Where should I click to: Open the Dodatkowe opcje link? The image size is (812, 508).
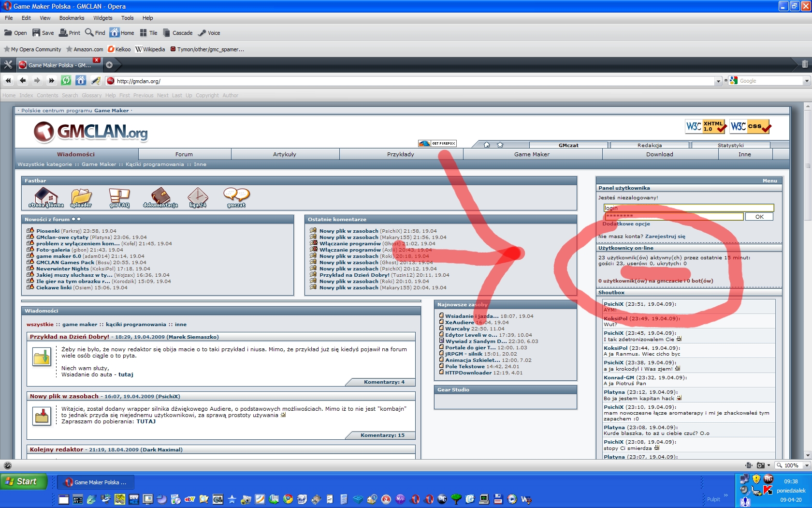[626, 224]
